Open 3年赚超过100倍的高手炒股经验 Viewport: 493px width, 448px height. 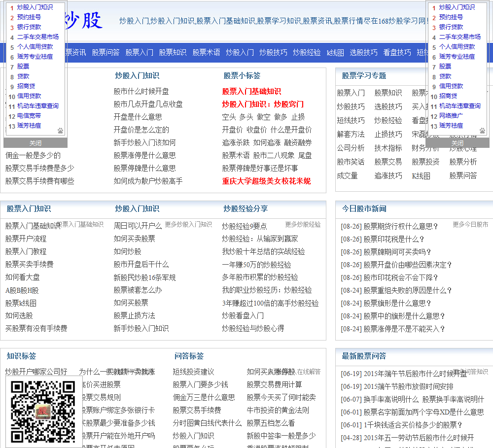pyautogui.click(x=270, y=303)
